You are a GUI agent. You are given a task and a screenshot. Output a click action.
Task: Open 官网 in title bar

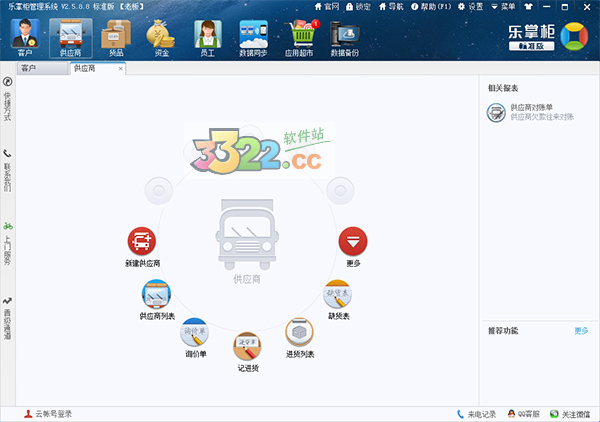click(327, 7)
